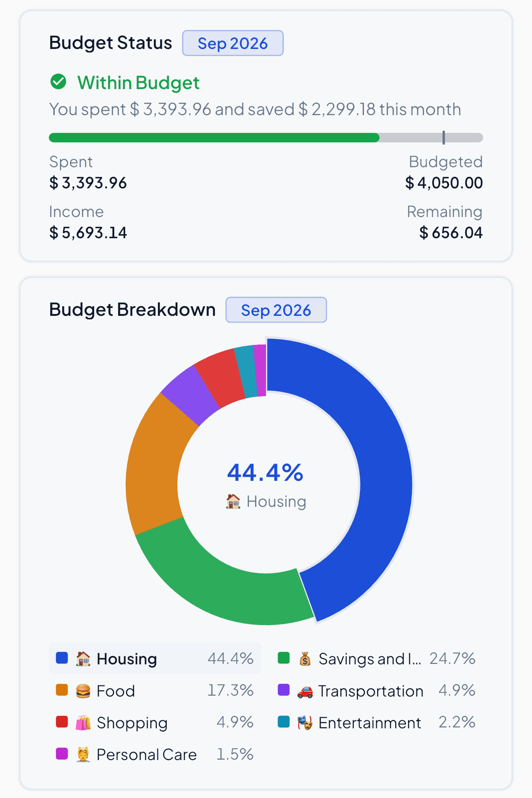Select the Savings and I... legend label

tap(370, 659)
